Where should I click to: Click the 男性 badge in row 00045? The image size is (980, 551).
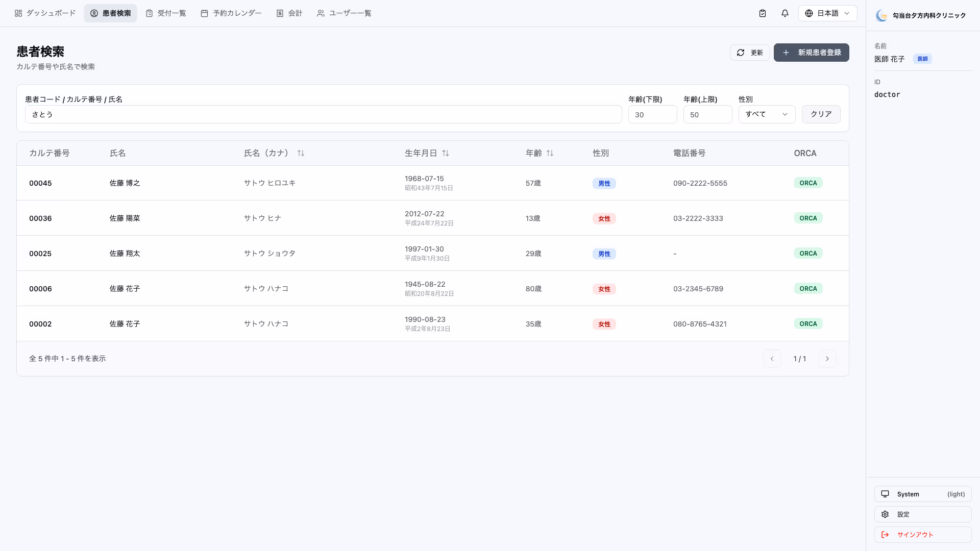pos(604,184)
